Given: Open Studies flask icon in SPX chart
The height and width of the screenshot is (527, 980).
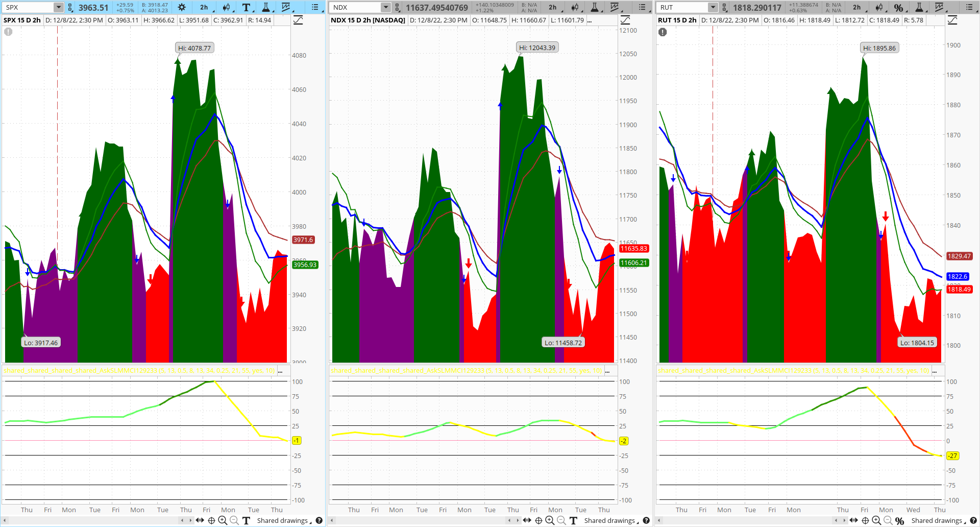Looking at the screenshot, I should point(266,7).
